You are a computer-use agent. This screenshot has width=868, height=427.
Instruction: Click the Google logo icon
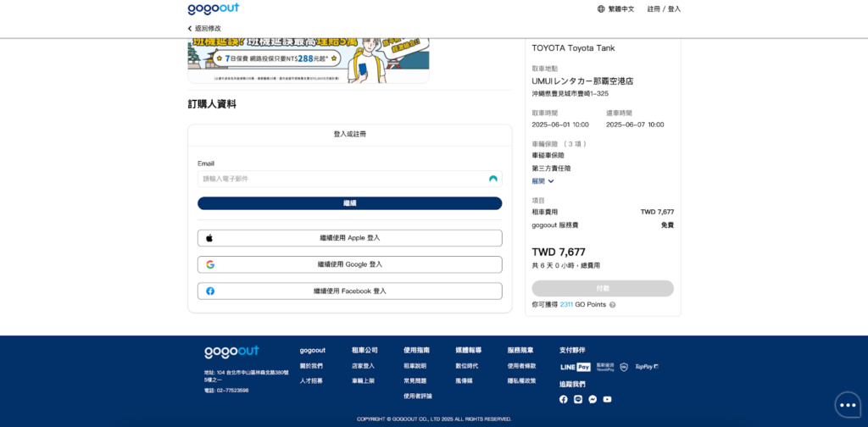[210, 264]
